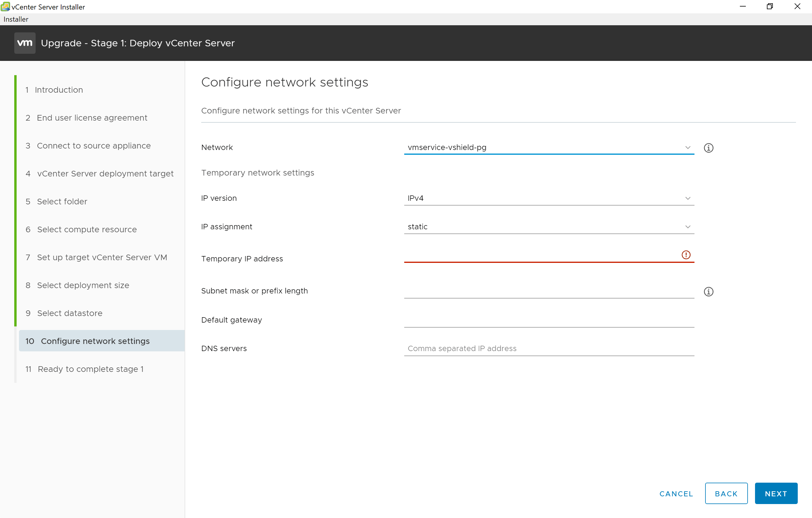This screenshot has width=812, height=518.
Task: Click the NEXT button to proceed
Action: pyautogui.click(x=776, y=492)
